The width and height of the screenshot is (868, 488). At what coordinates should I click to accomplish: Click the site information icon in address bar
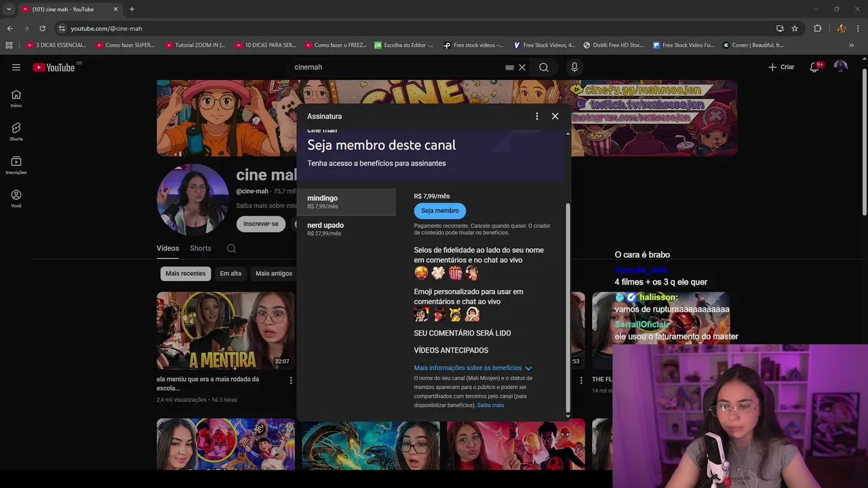click(62, 28)
